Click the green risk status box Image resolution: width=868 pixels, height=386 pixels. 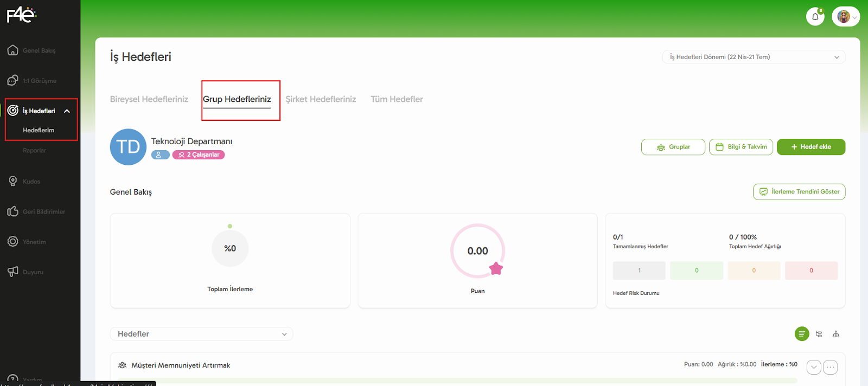pyautogui.click(x=696, y=271)
